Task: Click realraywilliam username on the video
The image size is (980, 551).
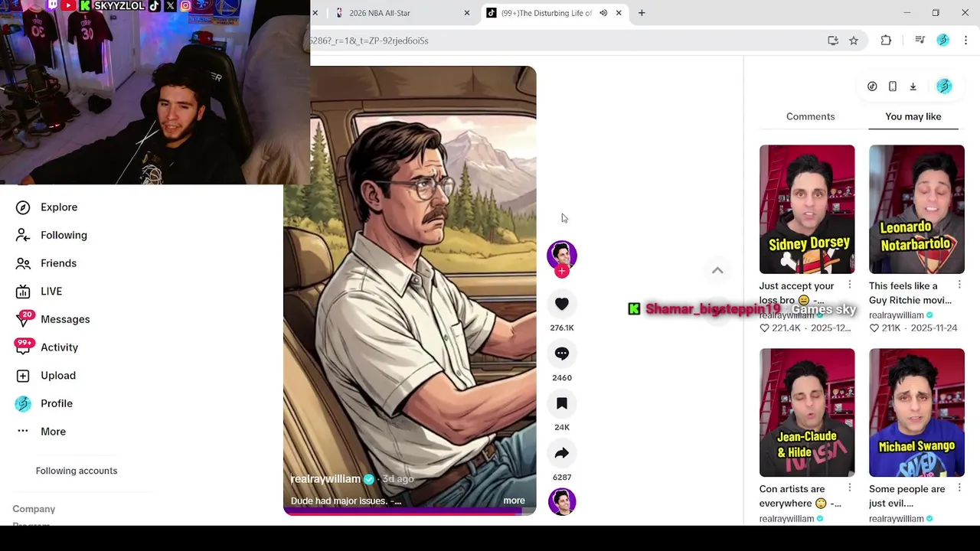Action: [x=325, y=479]
